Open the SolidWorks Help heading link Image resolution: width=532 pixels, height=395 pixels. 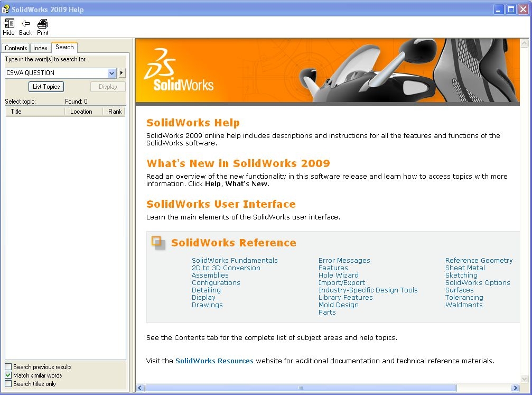(x=193, y=123)
